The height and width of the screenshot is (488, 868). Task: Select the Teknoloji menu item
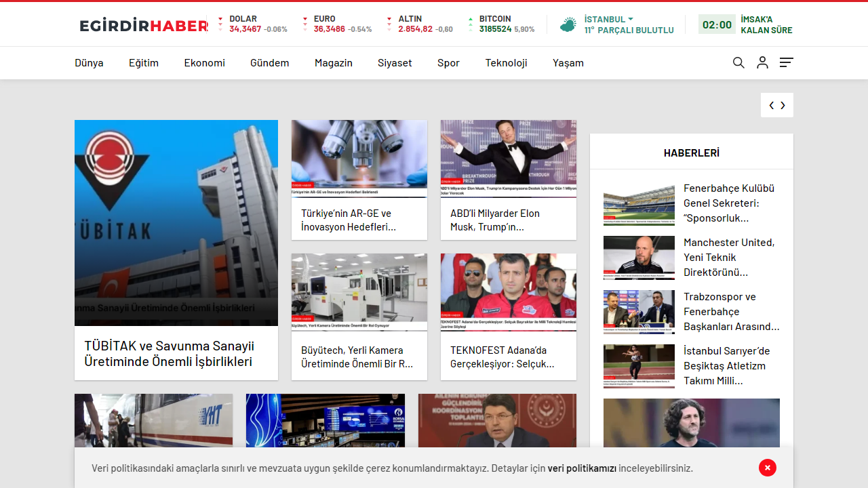pos(506,62)
